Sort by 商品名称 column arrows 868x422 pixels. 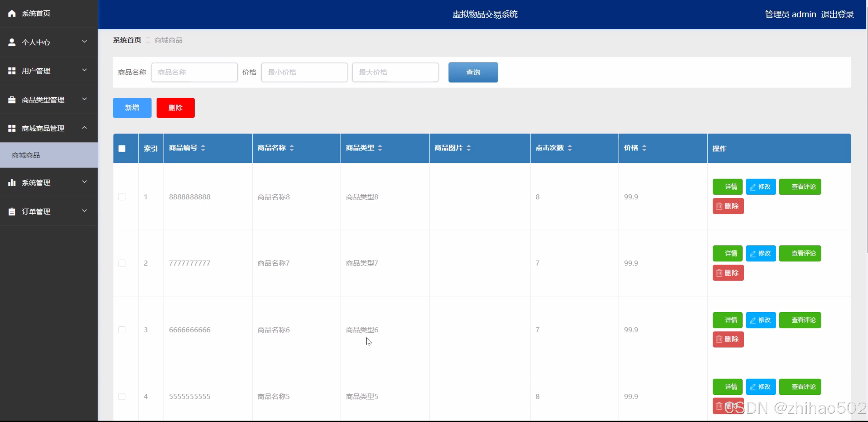click(292, 148)
